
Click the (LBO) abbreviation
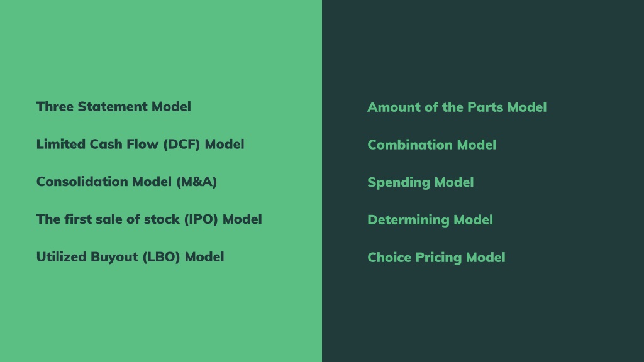point(162,257)
